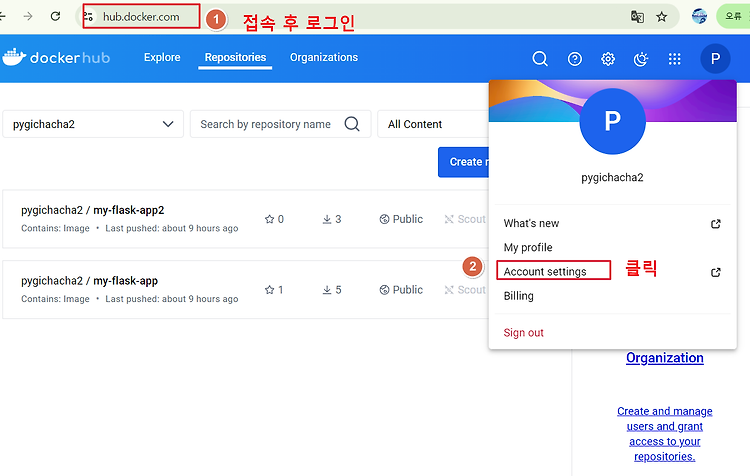Open the help question mark icon
The width and height of the screenshot is (750, 476).
point(574,59)
